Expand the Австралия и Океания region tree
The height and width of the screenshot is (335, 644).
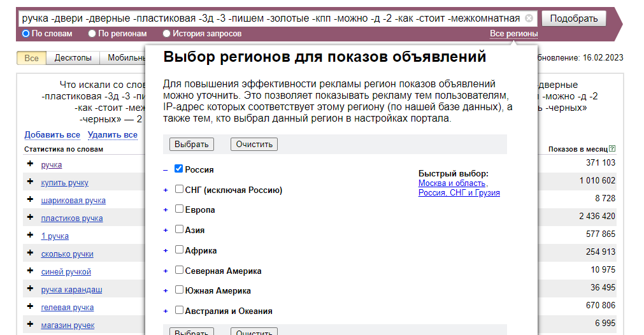(166, 311)
